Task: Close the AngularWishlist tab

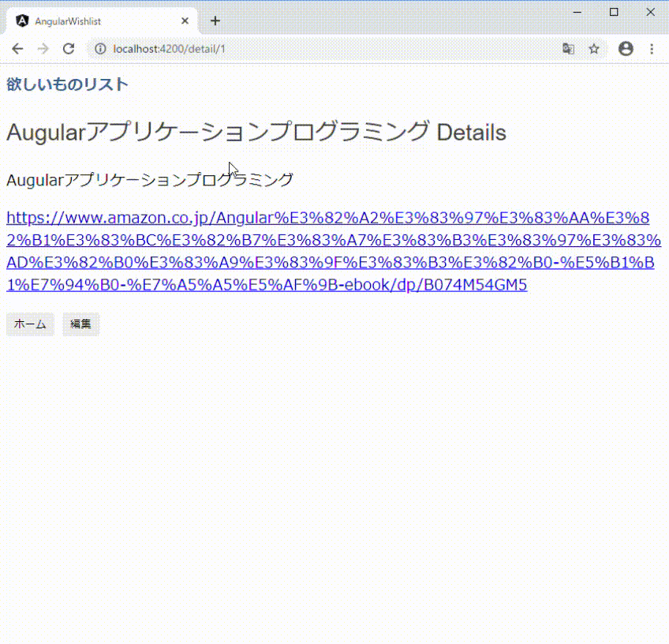Action: coord(184,21)
